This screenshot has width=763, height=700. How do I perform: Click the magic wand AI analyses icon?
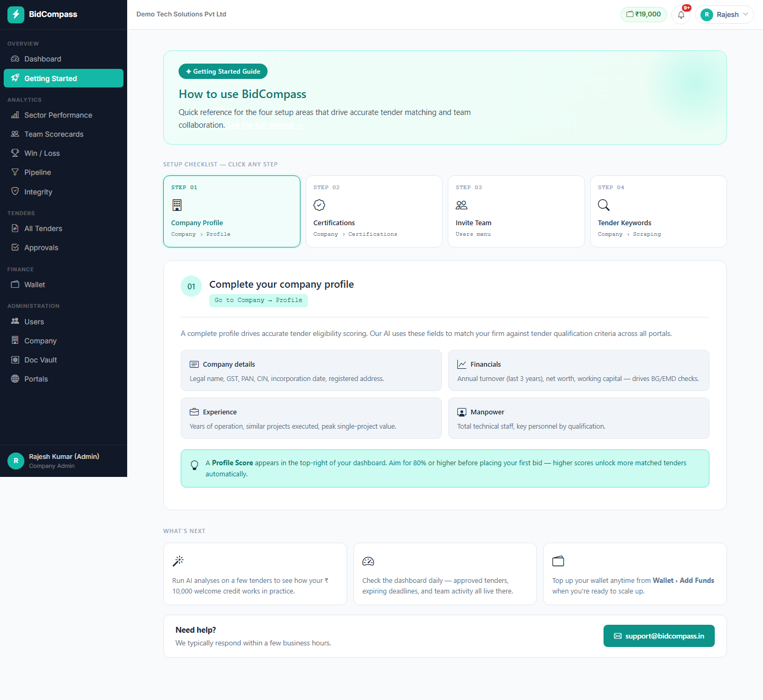(178, 561)
